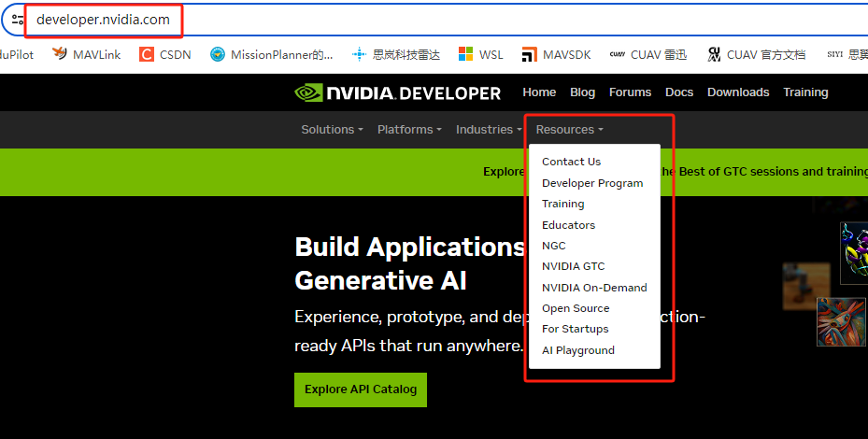Select Developer Program menu item
This screenshot has height=439, width=868.
(592, 183)
